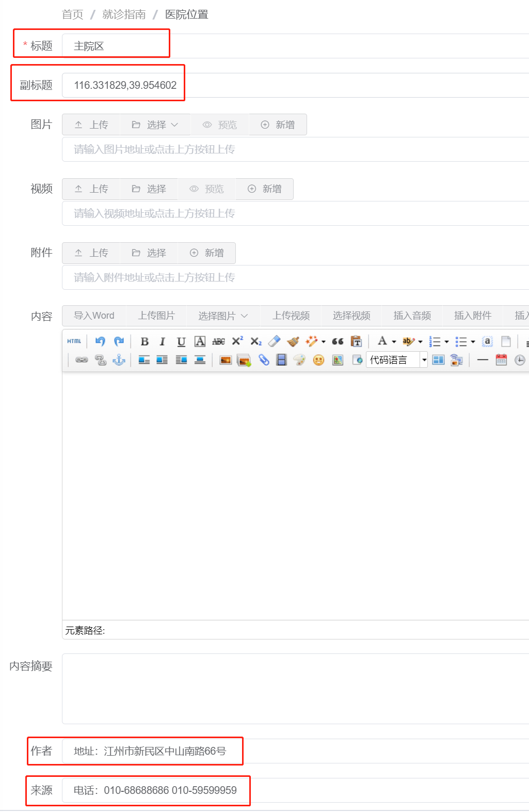Screen dimensions: 529x812
Task: Insert a hyperlink
Action: coord(82,360)
